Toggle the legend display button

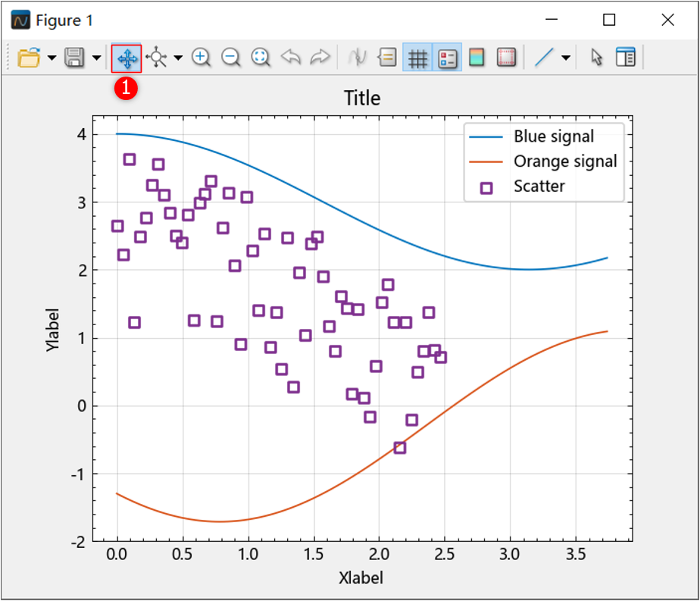point(447,58)
